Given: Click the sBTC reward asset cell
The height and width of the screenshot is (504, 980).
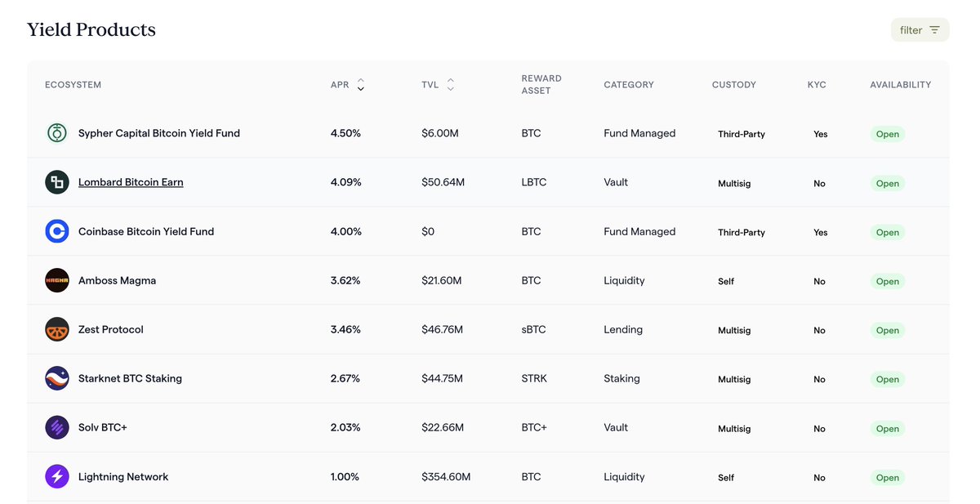Looking at the screenshot, I should point(534,329).
